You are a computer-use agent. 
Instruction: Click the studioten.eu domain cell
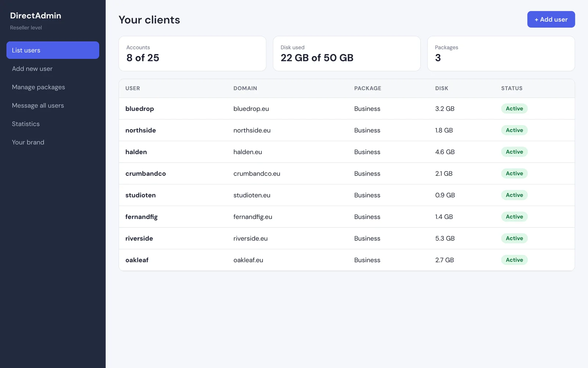(252, 195)
